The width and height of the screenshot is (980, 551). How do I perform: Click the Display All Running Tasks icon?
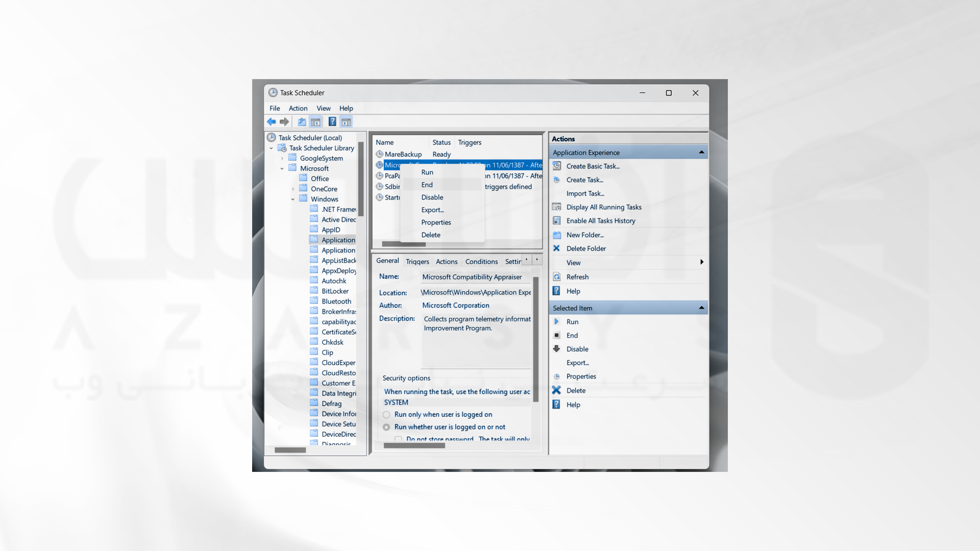click(x=557, y=207)
